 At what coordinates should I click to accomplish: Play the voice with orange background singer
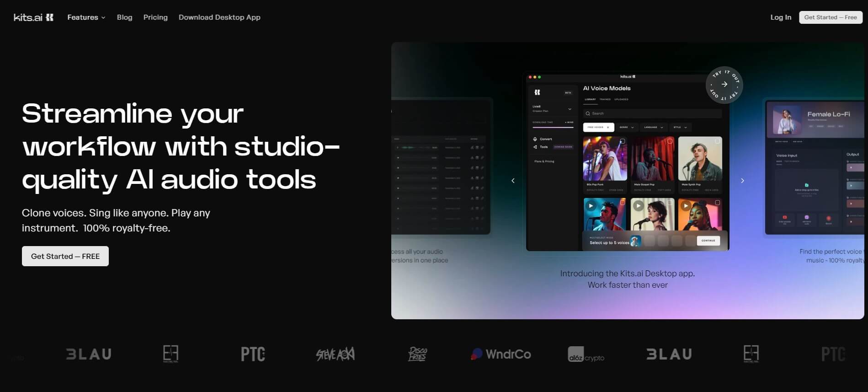[686, 206]
